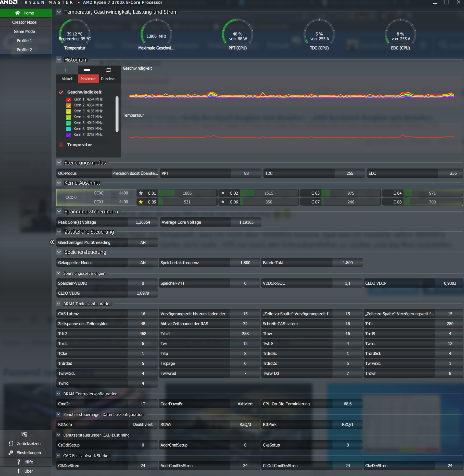This screenshot has height=476, width=464.
Task: Collapse Temperatur, Geschwindigkeit, Leistung und Strom section
Action: coord(59,12)
